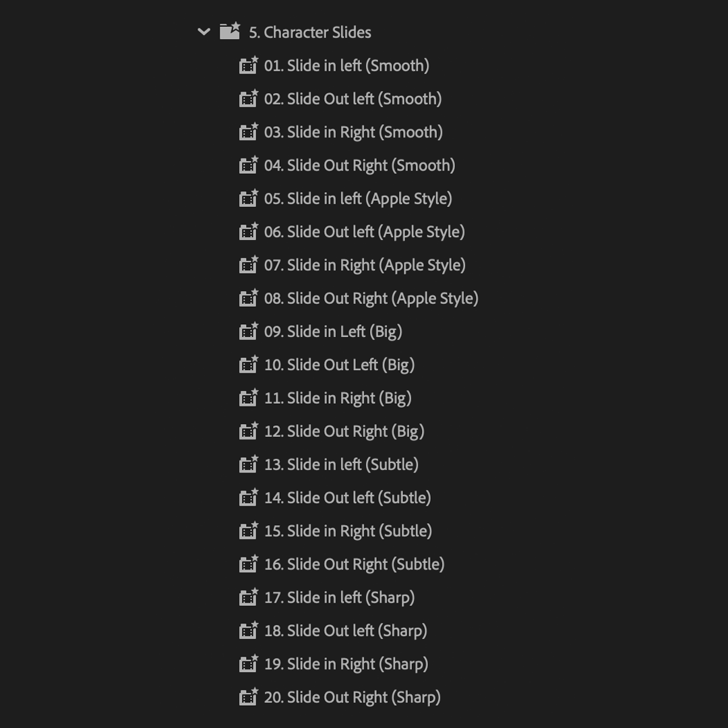Click the chevron next to 5. Character Slides
Image resolution: width=728 pixels, height=728 pixels.
click(x=202, y=32)
